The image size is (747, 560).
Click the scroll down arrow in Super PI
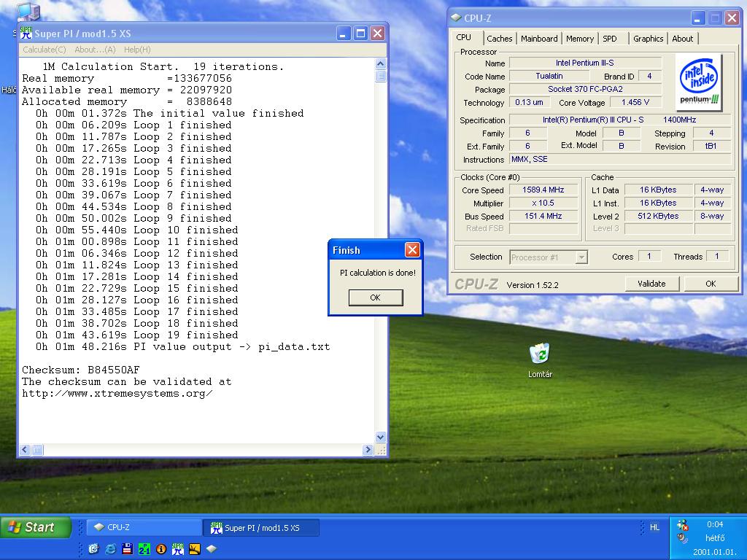click(381, 437)
